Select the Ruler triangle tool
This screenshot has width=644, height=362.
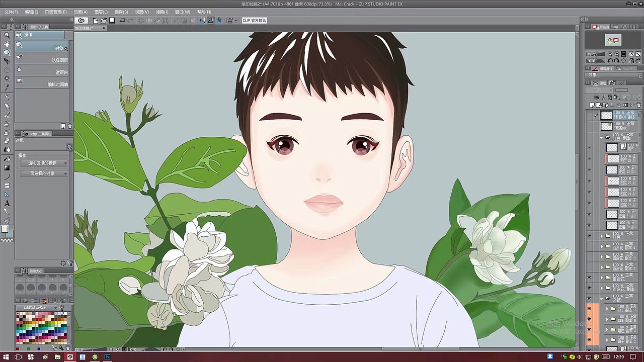[7, 194]
